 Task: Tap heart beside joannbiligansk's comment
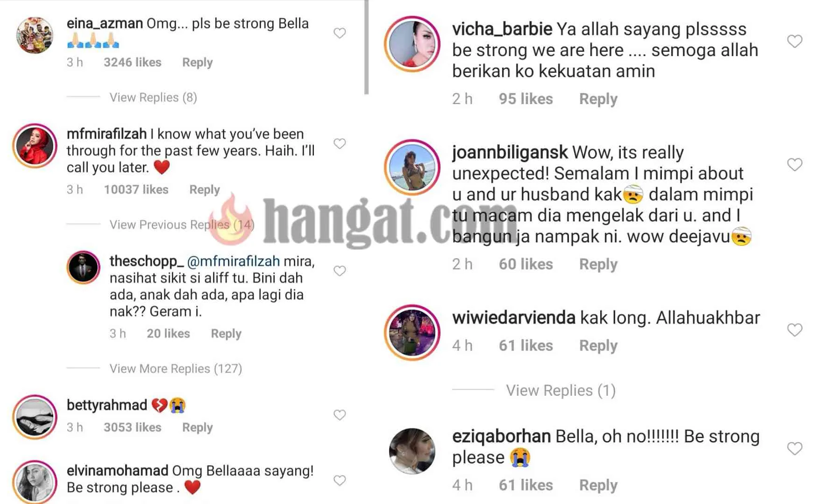795,165
